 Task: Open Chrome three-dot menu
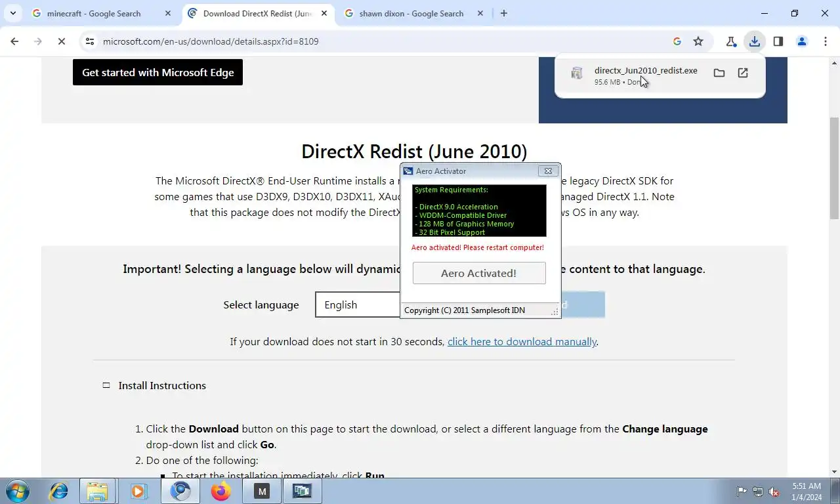pyautogui.click(x=825, y=41)
